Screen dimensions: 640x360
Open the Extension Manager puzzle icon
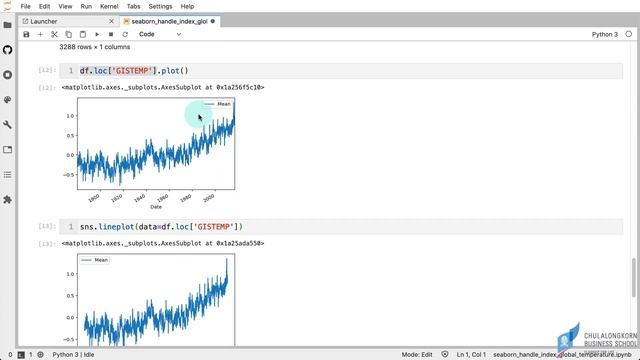[x=7, y=200]
